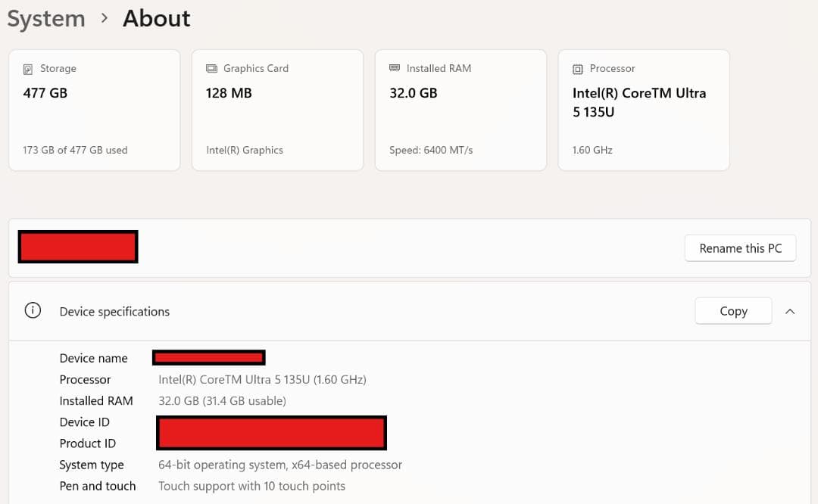
Task: Collapse the Device specifications section
Action: point(790,311)
